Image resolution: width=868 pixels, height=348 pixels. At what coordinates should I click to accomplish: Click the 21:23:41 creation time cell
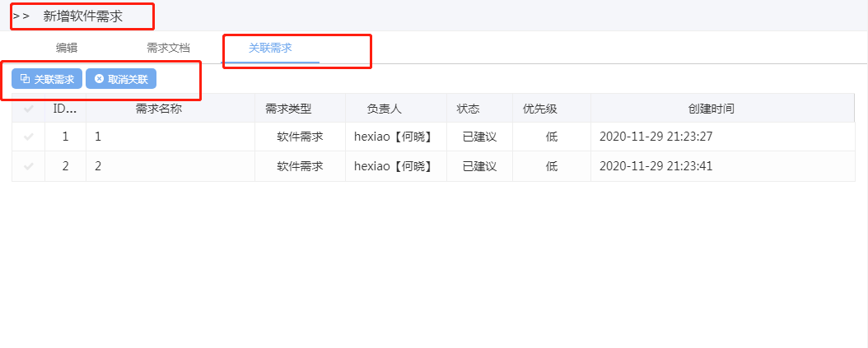656,166
